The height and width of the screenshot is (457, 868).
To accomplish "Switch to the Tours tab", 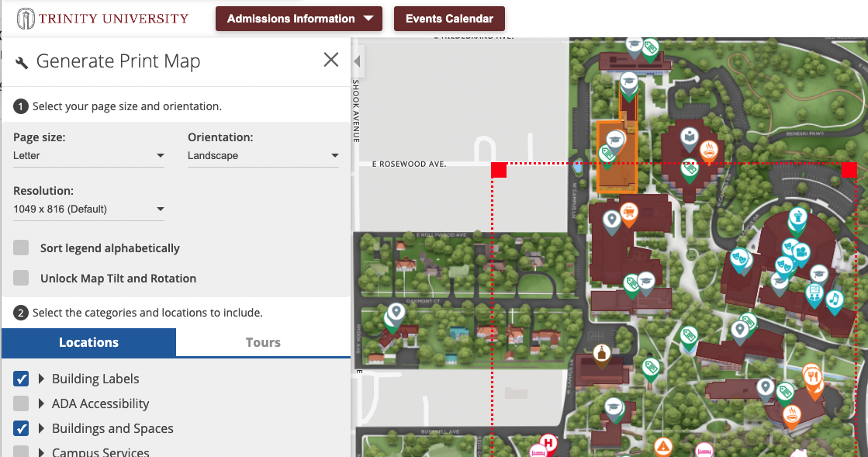I will 263,342.
